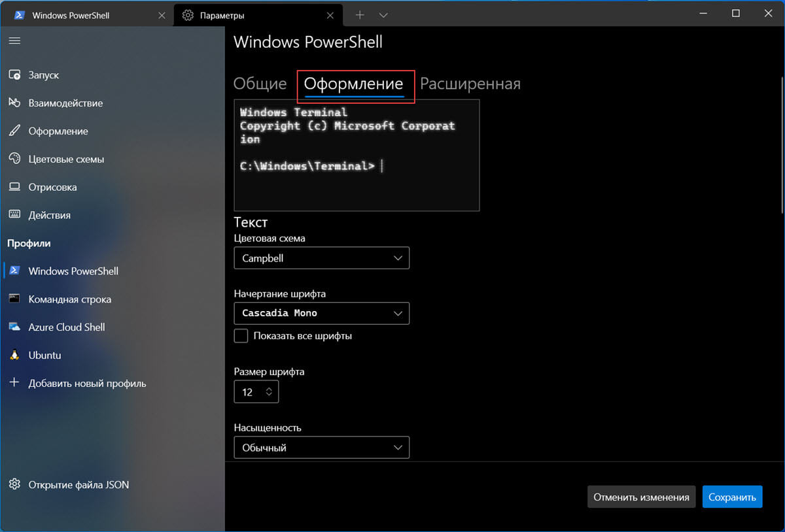Click the Azure Cloud Shell icon
This screenshot has width=785, height=532.
click(x=14, y=327)
